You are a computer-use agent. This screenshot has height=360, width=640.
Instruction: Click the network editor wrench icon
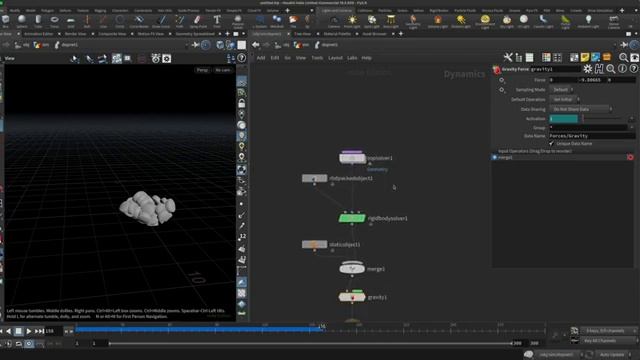click(x=508, y=58)
